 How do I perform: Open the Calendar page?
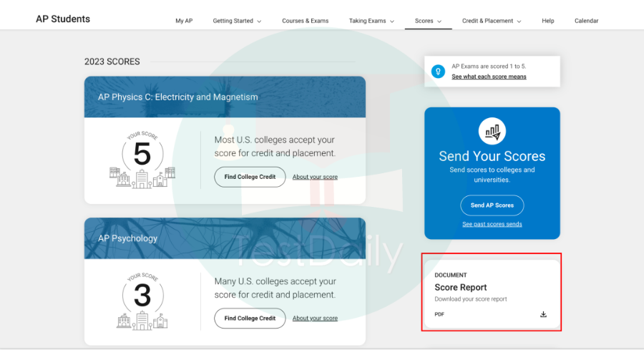(x=586, y=21)
